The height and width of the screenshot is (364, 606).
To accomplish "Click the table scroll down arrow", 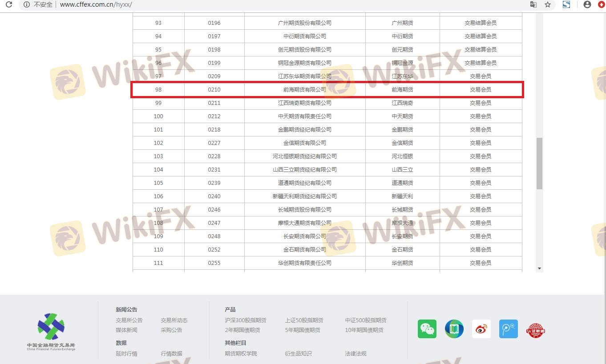I will click(539, 268).
